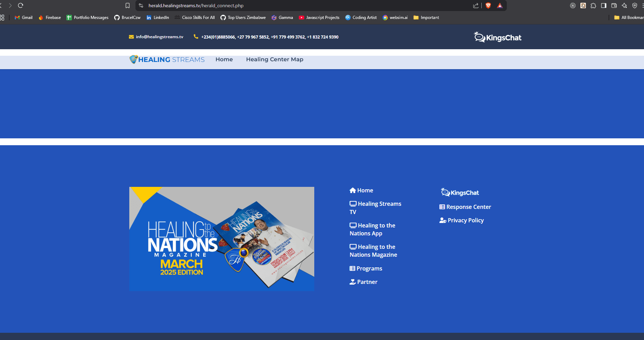
Task: Click the phone icon beside phone numbers
Action: (x=196, y=36)
